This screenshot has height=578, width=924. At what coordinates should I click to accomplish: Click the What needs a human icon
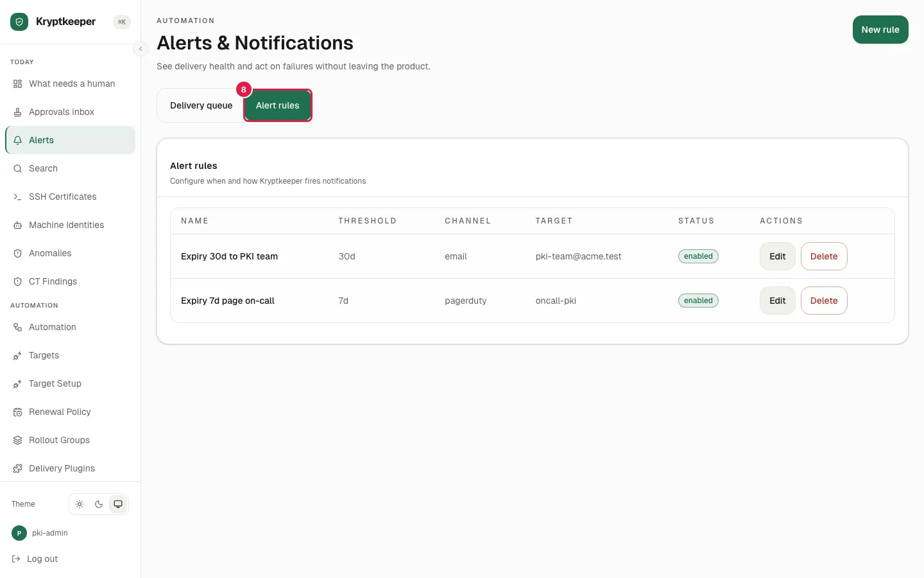(18, 84)
